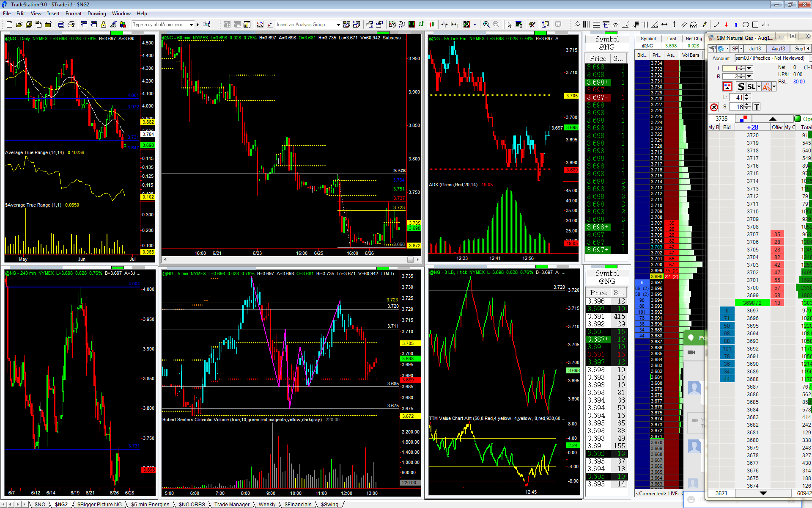Click the hammer tool icon

pos(532,25)
